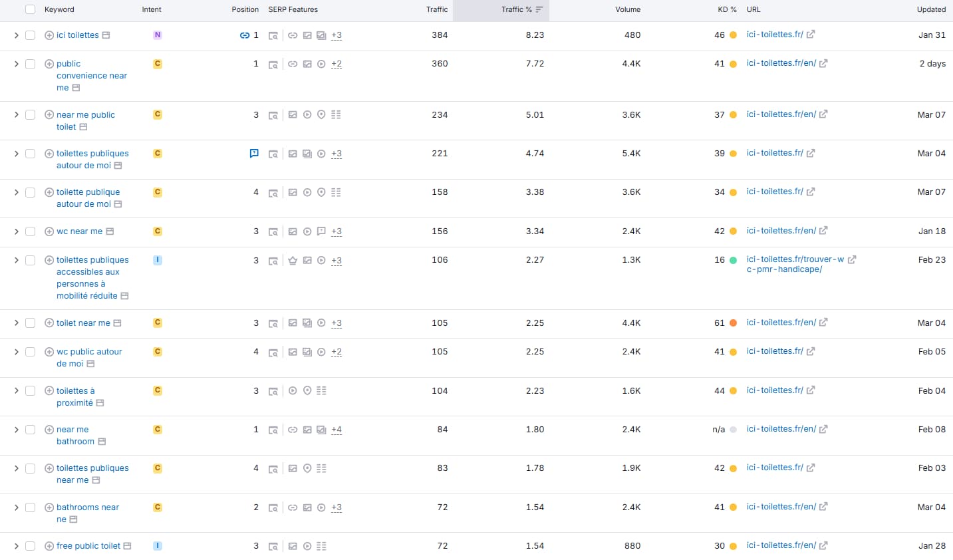Click the video SERP feature icon for 'toilet near me'
953x560 pixels.
[322, 323]
